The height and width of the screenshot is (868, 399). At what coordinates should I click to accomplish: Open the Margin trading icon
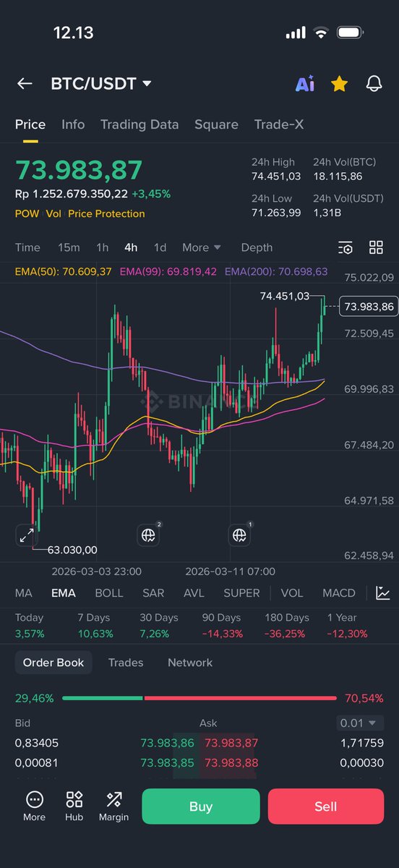113,806
